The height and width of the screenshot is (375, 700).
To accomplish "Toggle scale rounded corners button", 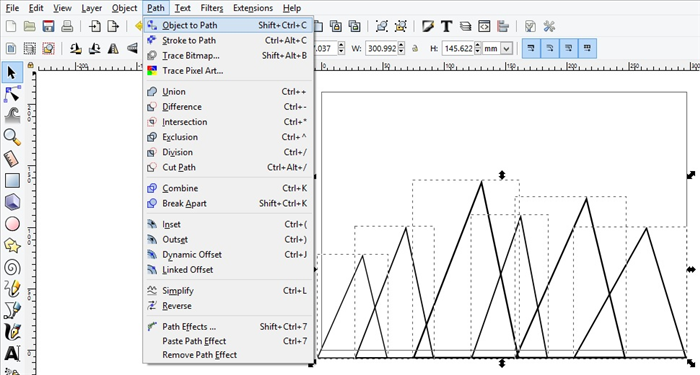I will tap(550, 48).
